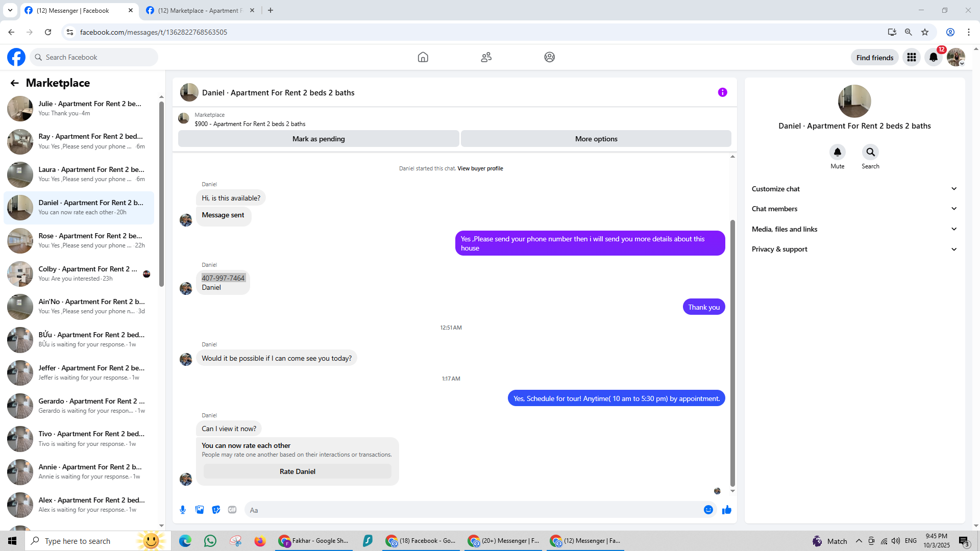Screen dimensions: 980x551
Task: Expand Media, files and links section
Action: pos(854,229)
